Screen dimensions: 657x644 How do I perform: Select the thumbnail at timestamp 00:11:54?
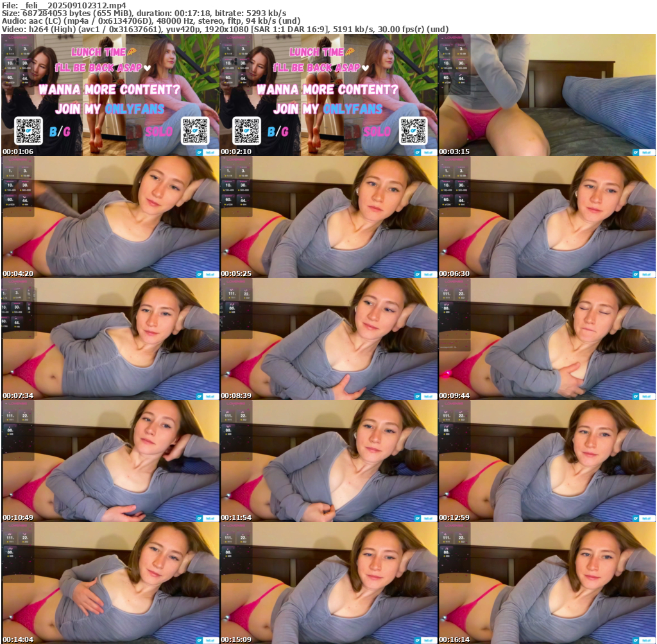328,461
